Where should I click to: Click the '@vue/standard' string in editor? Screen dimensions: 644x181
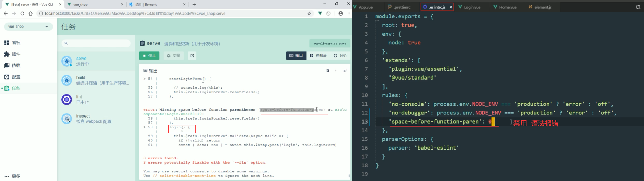click(412, 78)
